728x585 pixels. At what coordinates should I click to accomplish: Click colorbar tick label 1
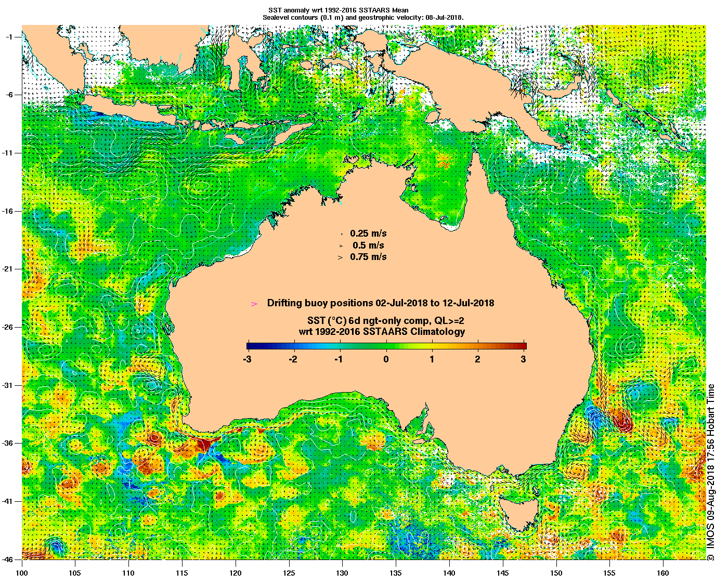(432, 359)
